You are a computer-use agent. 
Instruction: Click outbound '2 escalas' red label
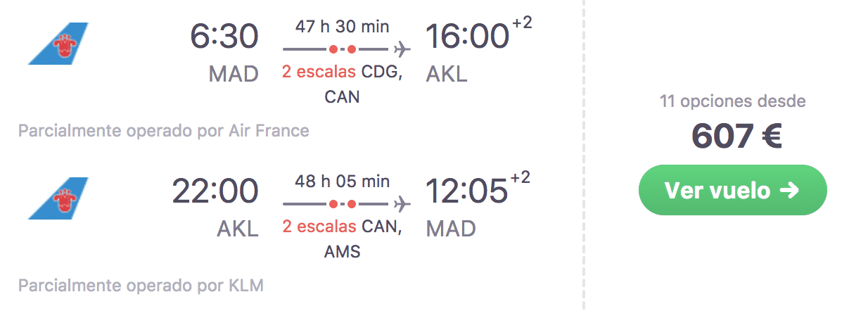click(x=319, y=72)
